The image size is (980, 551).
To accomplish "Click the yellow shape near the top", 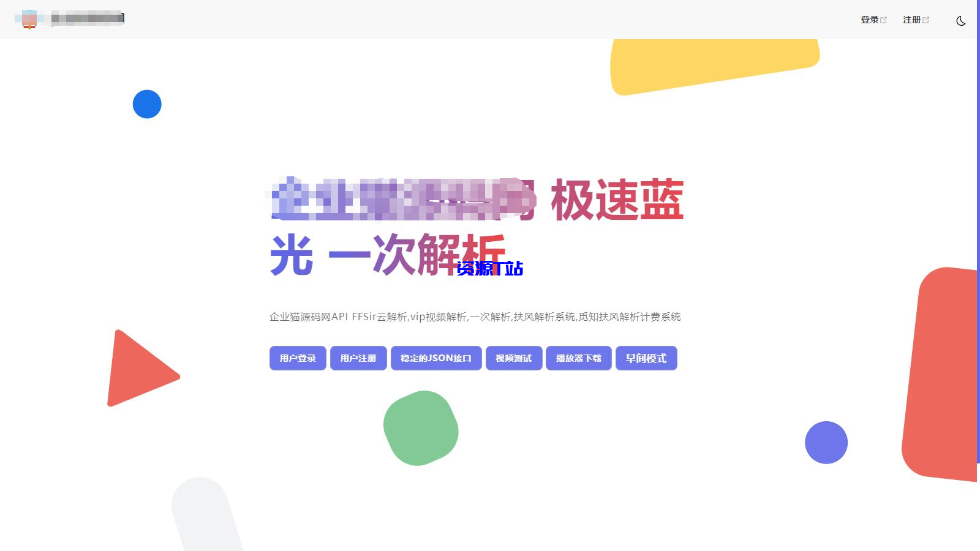I will (710, 64).
